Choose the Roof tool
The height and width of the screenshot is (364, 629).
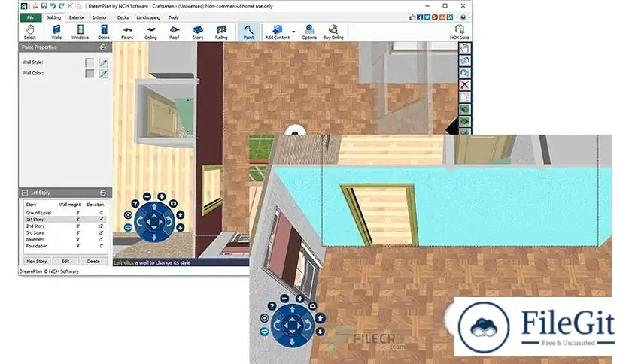pos(174,32)
